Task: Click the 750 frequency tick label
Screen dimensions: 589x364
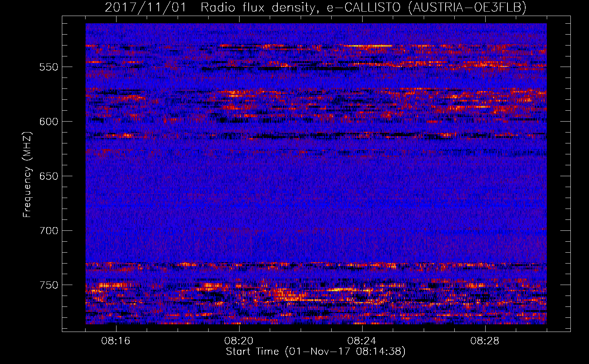Action: 49,285
